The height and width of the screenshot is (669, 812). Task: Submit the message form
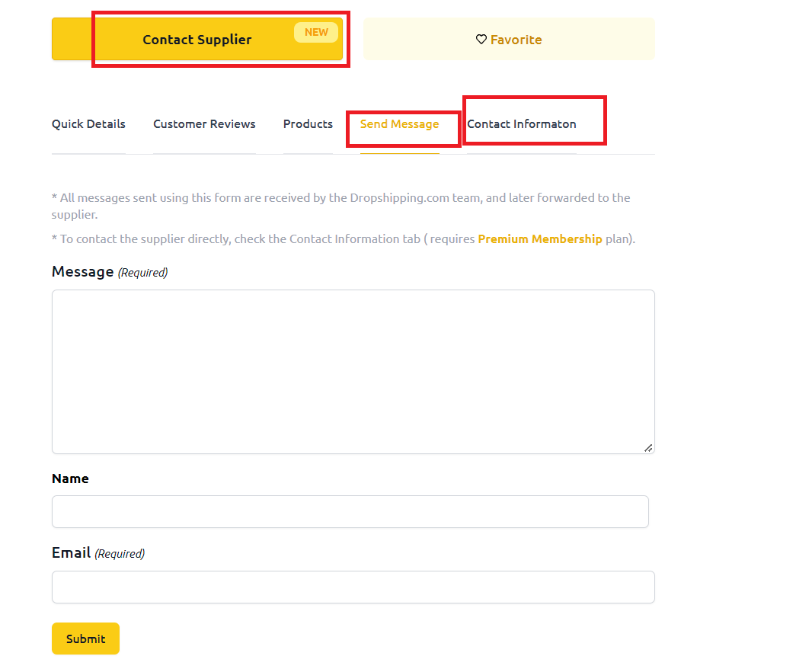[85, 639]
